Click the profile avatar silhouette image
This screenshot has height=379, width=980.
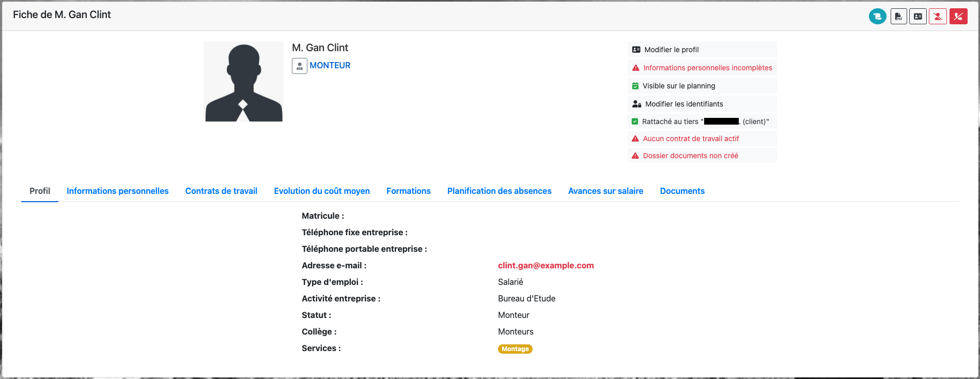tap(243, 82)
